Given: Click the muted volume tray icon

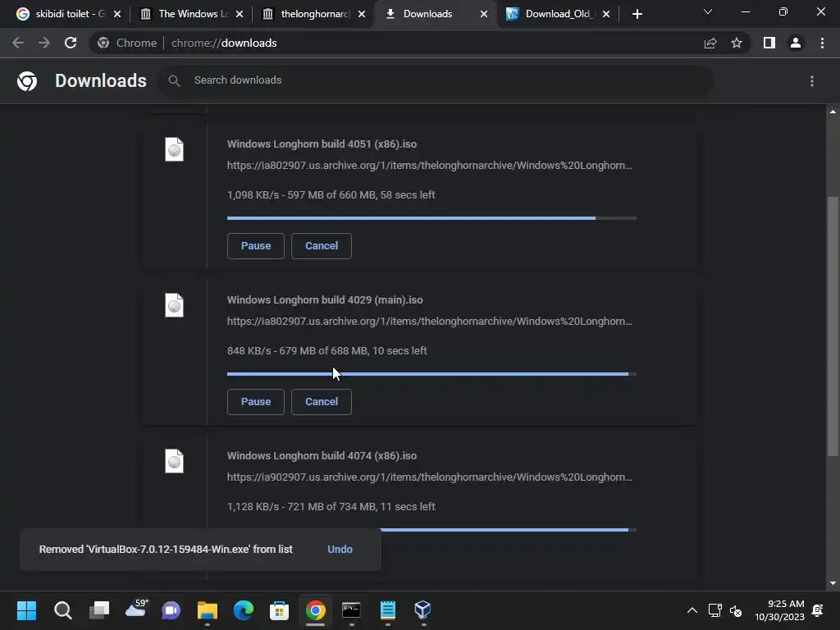Looking at the screenshot, I should [x=736, y=610].
